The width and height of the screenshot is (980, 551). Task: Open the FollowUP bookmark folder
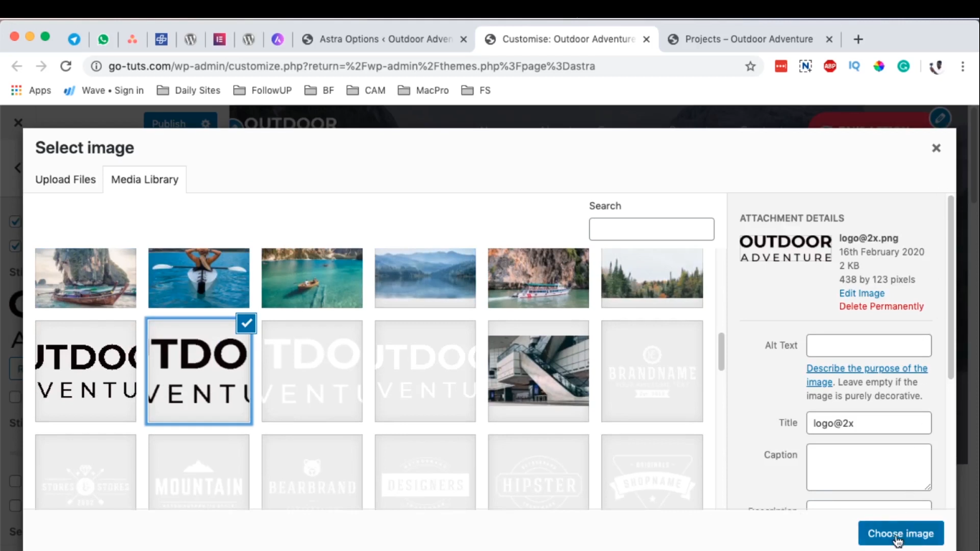click(x=262, y=90)
